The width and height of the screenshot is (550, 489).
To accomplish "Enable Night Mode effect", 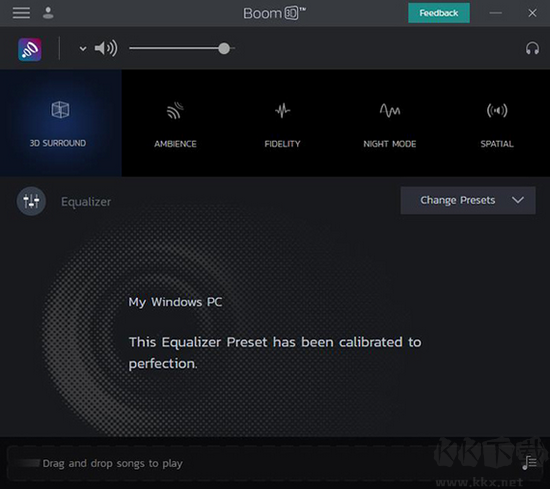I will tap(390, 124).
